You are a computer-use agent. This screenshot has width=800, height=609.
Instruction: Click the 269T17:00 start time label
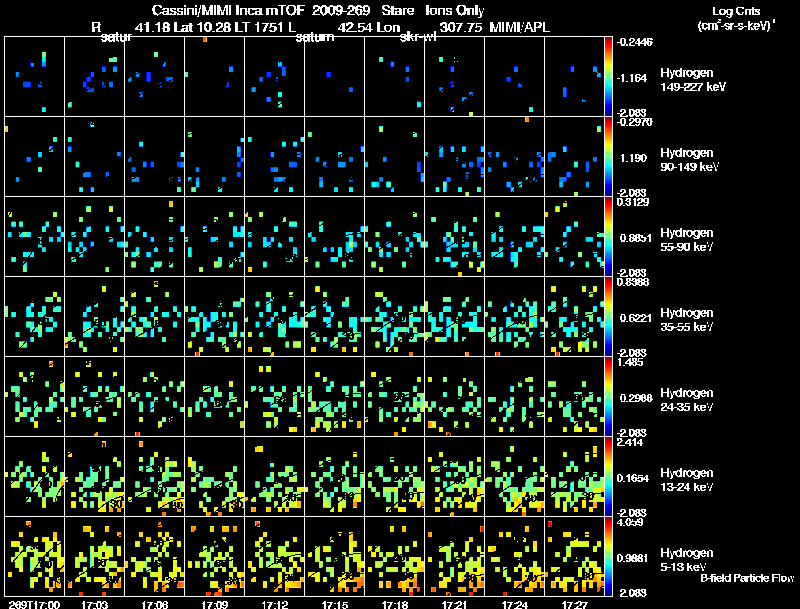(32, 603)
